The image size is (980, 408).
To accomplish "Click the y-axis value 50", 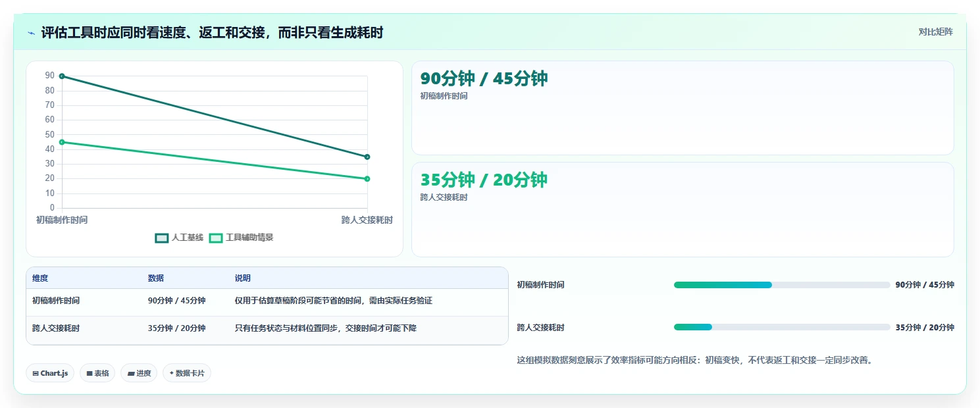I will point(50,134).
